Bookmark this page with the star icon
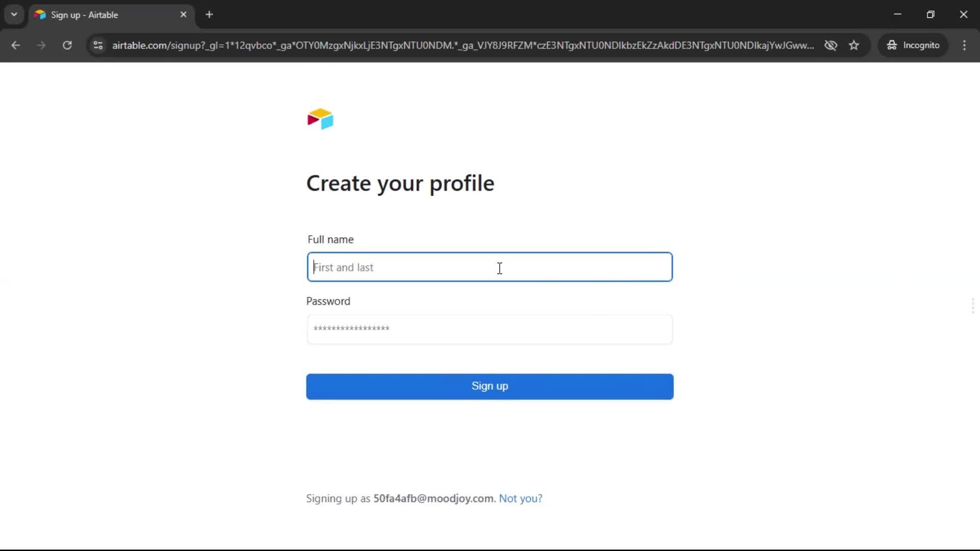980x551 pixels. 854,45
